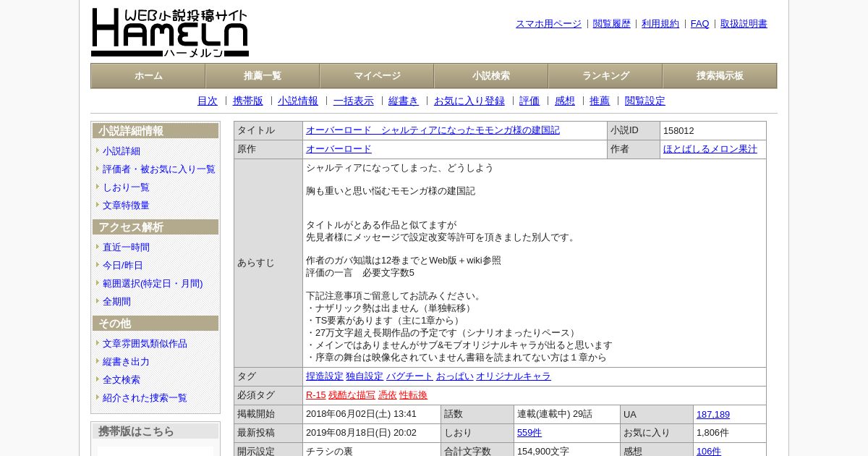Click the 154,900文字 total characters value
868x456 pixels.
pyautogui.click(x=543, y=452)
